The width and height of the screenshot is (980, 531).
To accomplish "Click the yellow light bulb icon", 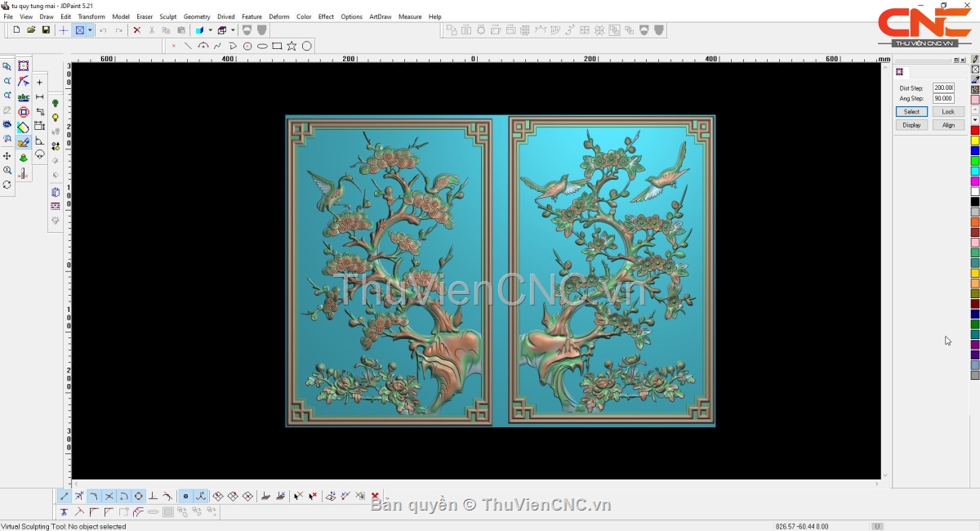I will (x=56, y=118).
